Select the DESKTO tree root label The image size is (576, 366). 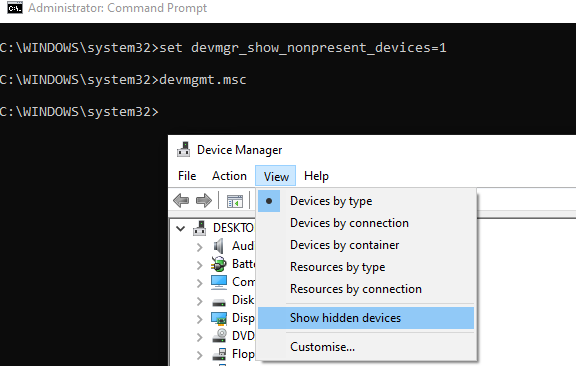(x=233, y=228)
